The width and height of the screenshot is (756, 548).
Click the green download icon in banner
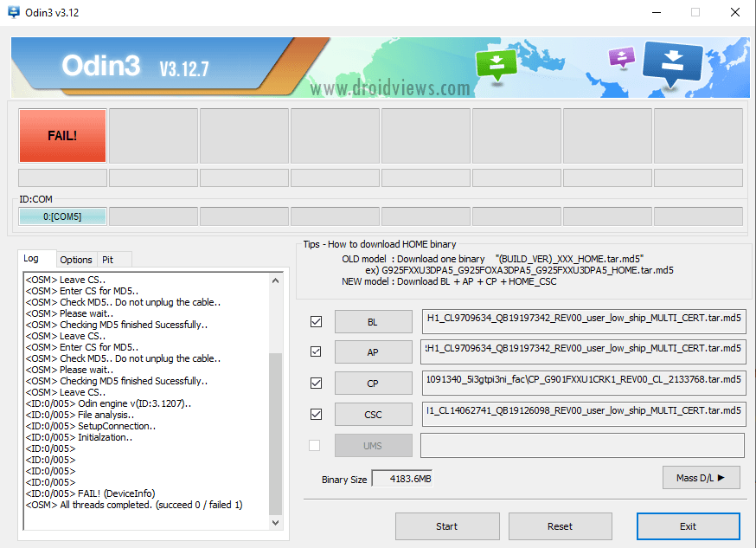tap(497, 65)
